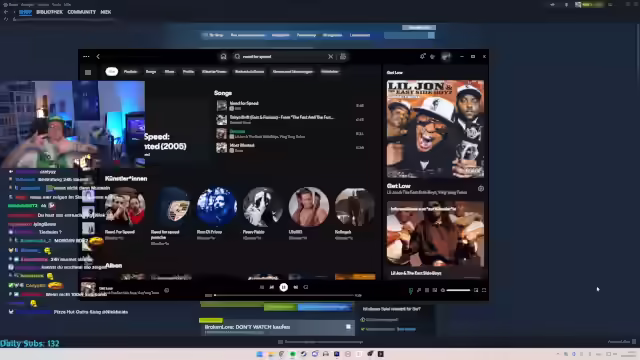Select BrokenLore: DON'T WATCH kaufen
640x360 pixels.
coord(247,327)
